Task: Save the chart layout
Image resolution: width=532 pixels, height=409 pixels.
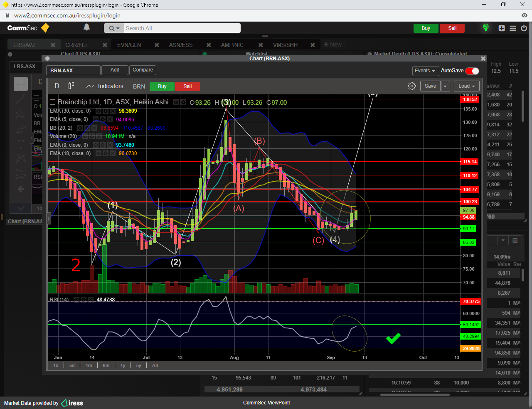Action: (x=430, y=86)
